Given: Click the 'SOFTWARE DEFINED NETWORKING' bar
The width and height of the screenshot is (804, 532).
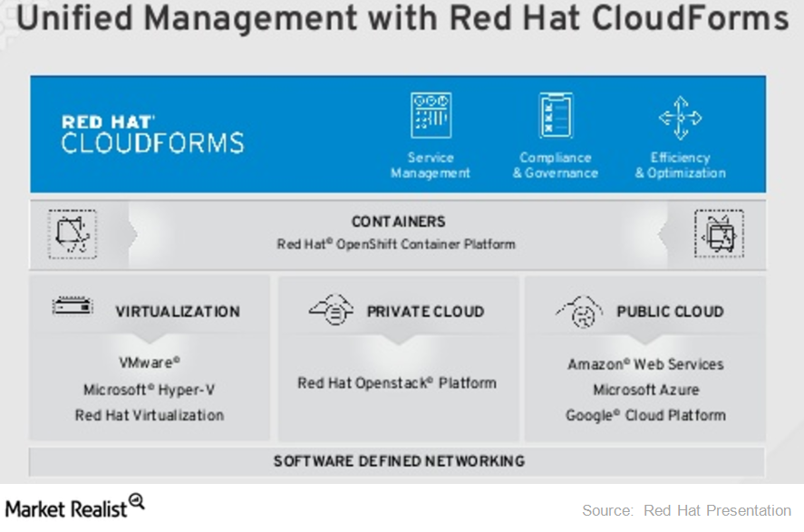Looking at the screenshot, I should [x=397, y=461].
